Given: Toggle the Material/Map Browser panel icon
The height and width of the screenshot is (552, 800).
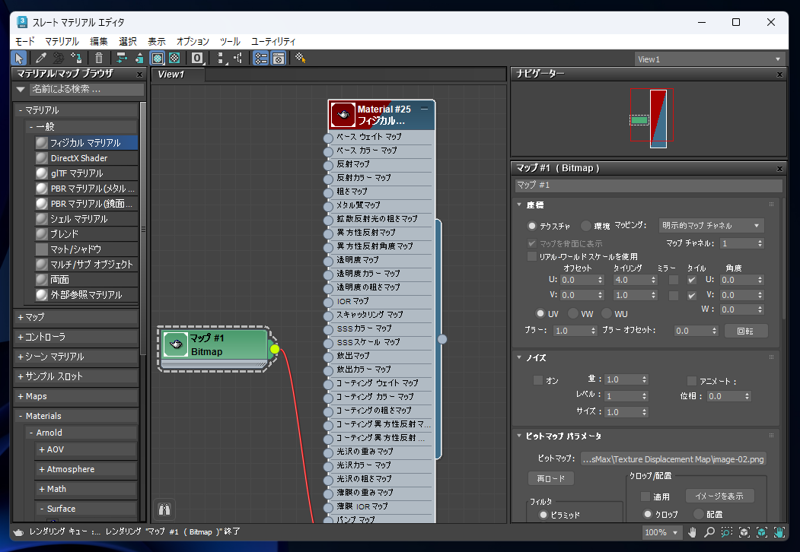Looking at the screenshot, I should [x=261, y=58].
